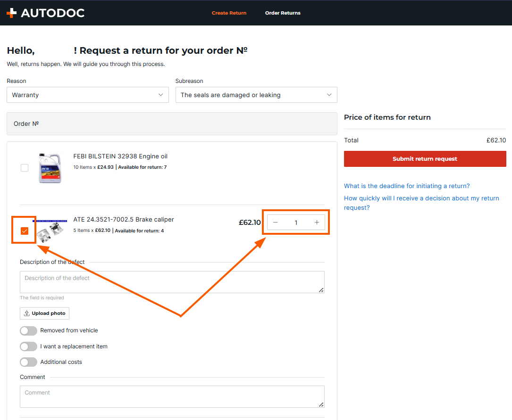The image size is (512, 420).
Task: Check the FEBI BILSTEIN engine oil checkbox
Action: pos(25,168)
